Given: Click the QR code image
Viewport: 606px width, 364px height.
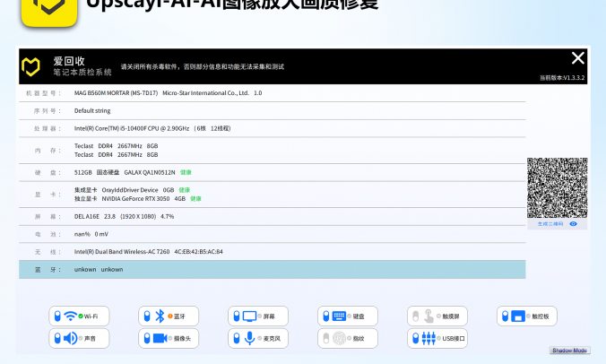Looking at the screenshot, I should pyautogui.click(x=558, y=187).
